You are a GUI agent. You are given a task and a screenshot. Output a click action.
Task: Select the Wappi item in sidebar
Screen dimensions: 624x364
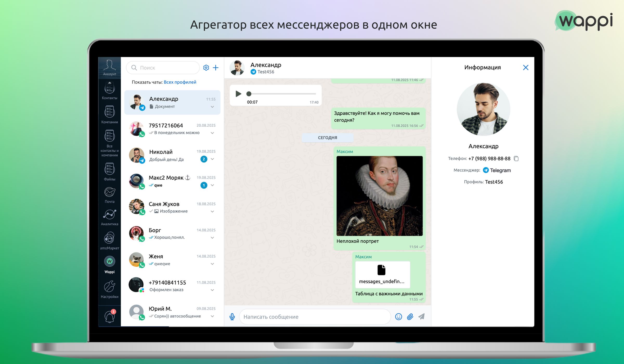click(x=109, y=265)
